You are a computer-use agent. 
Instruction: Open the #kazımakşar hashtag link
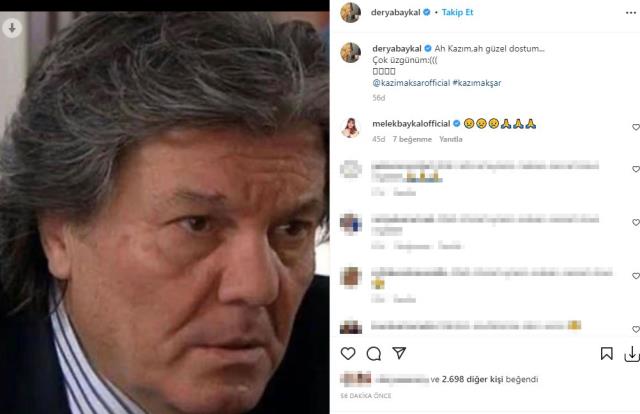pos(477,83)
